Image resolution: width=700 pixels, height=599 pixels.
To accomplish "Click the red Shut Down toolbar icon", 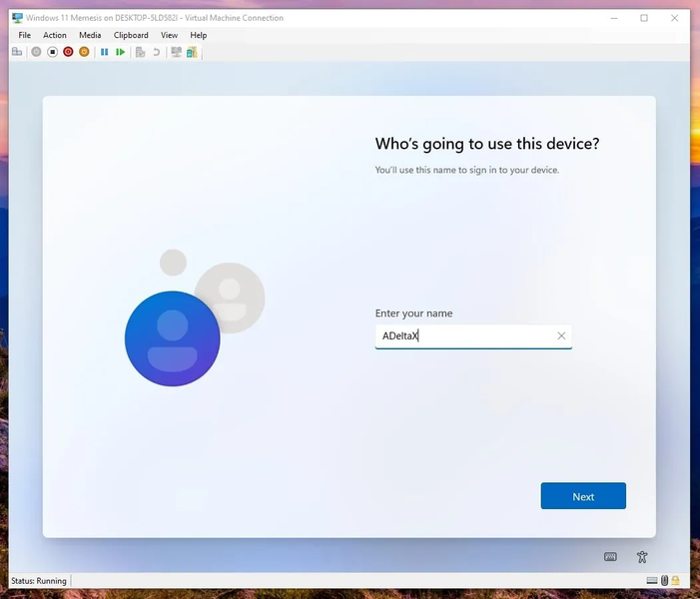I will (68, 52).
